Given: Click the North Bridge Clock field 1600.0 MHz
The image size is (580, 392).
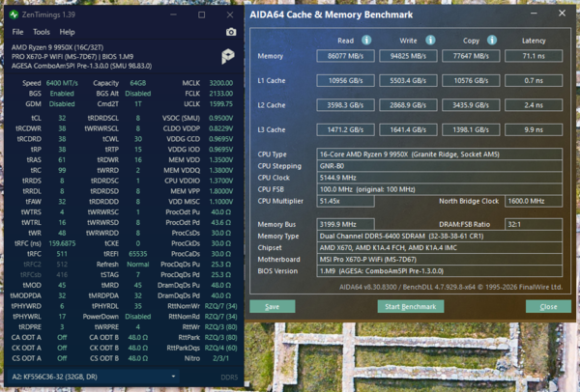Looking at the screenshot, I should click(534, 201).
